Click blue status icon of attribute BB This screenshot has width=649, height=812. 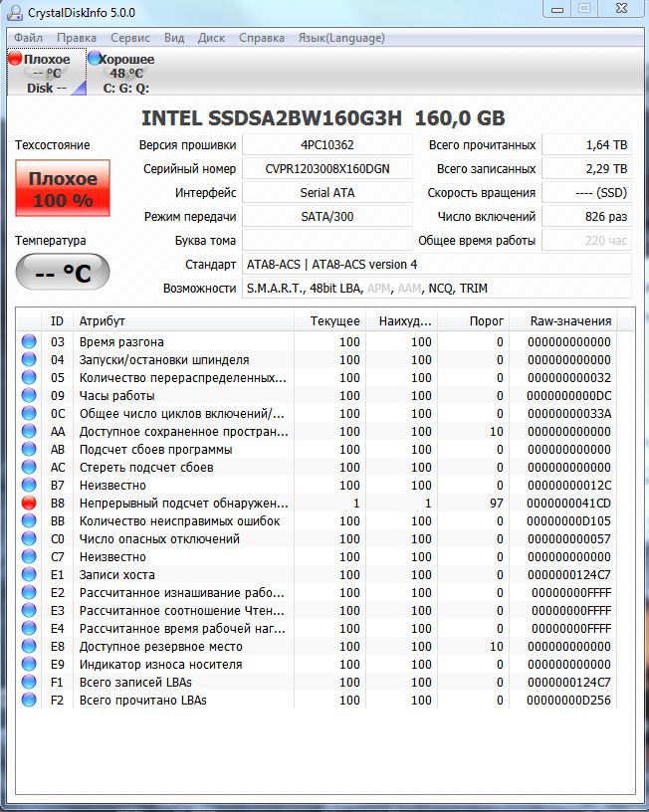(x=29, y=520)
